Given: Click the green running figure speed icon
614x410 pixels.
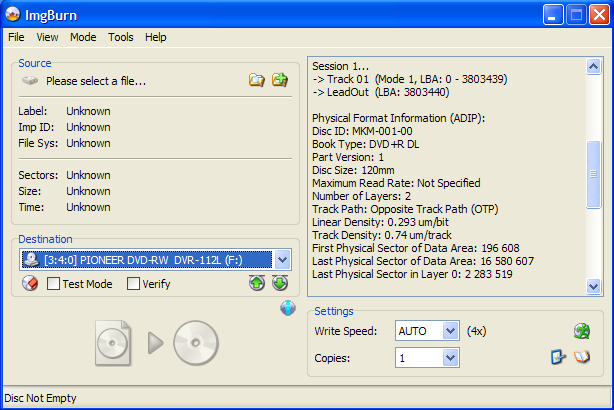Looking at the screenshot, I should tap(582, 331).
